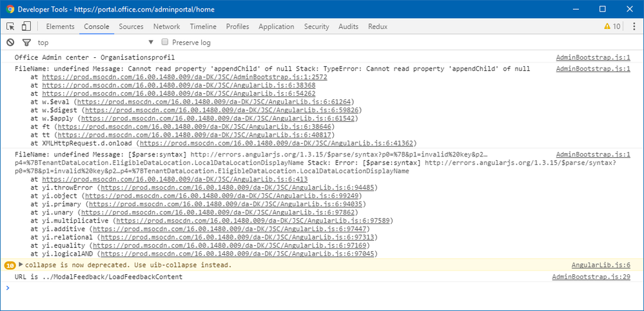The width and height of the screenshot is (644, 311).
Task: Open the w.$eval stack frame link
Action: (213, 102)
